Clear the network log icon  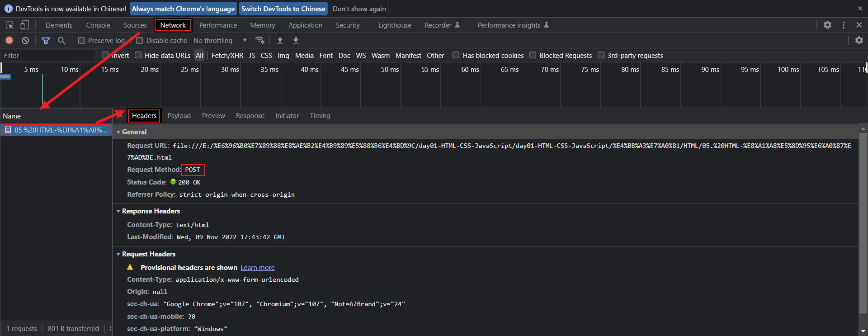[25, 40]
